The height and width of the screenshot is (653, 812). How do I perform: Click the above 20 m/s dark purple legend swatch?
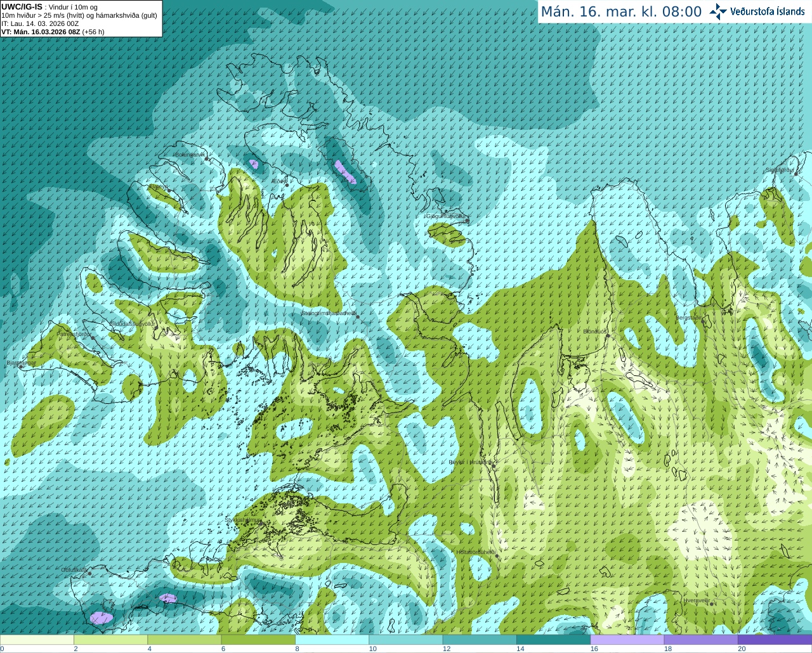coord(775,640)
